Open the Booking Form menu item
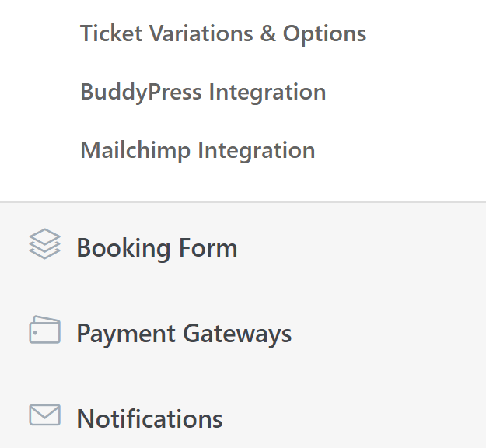 coord(156,248)
